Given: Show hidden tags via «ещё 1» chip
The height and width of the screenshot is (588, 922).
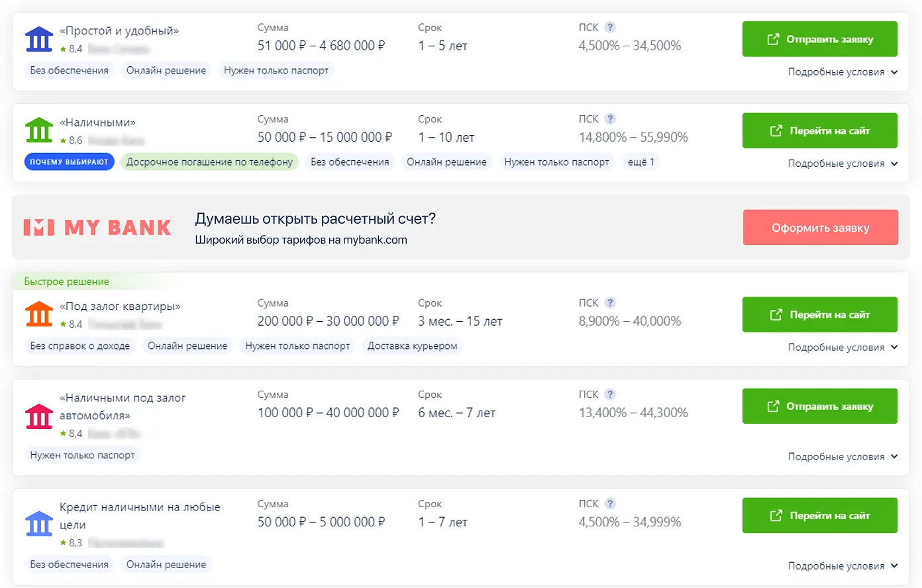Looking at the screenshot, I should (640, 162).
